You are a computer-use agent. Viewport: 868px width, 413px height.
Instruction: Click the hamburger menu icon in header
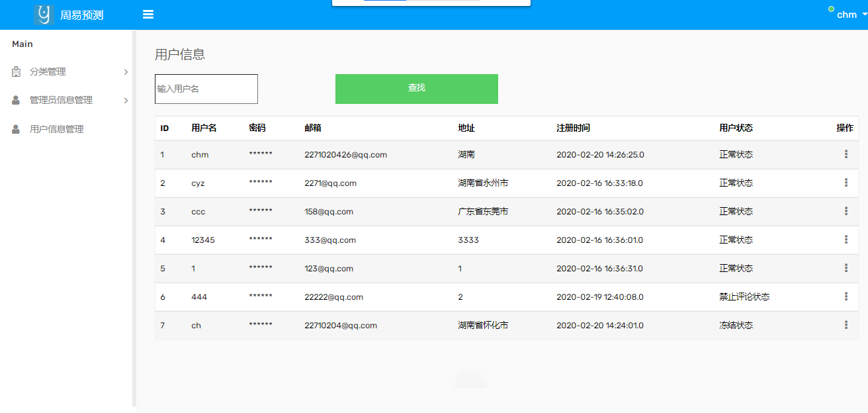point(148,15)
